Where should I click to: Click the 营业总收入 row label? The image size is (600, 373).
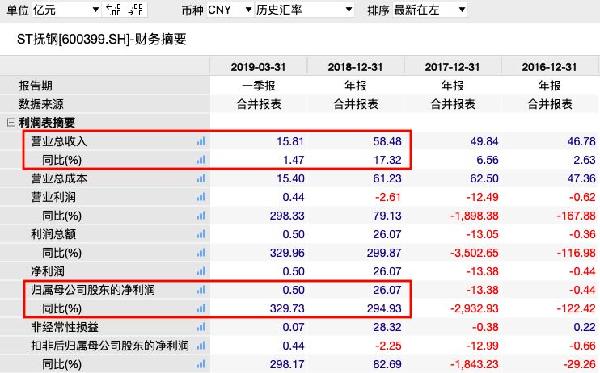59,141
